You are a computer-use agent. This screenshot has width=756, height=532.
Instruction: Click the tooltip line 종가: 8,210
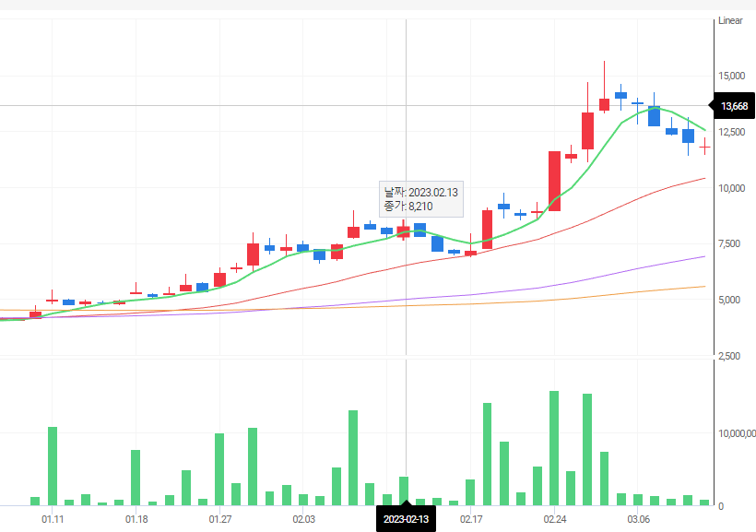[408, 207]
